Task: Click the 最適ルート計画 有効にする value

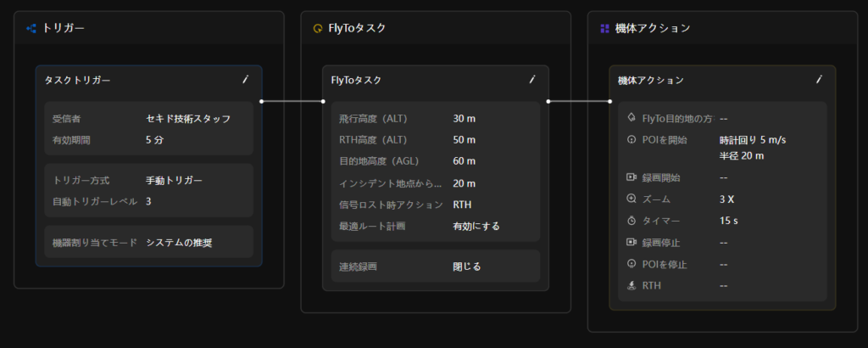Action: (476, 226)
